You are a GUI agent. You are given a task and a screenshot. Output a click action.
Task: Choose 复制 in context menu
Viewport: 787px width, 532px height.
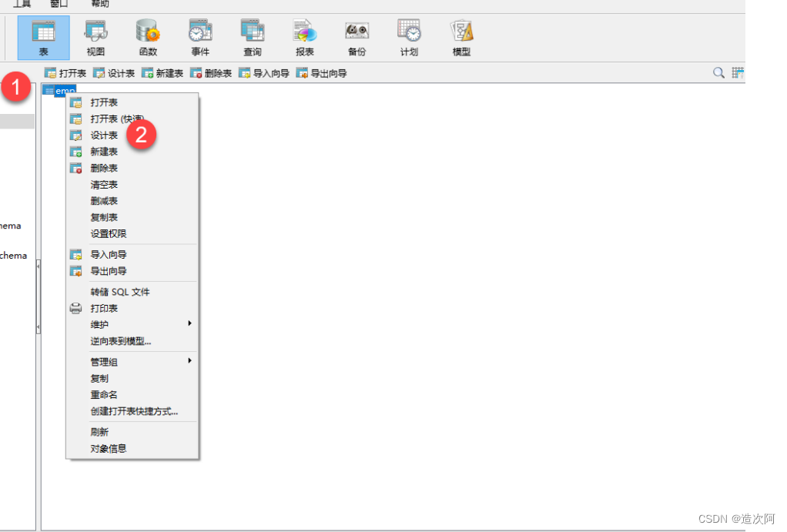tap(132, 379)
